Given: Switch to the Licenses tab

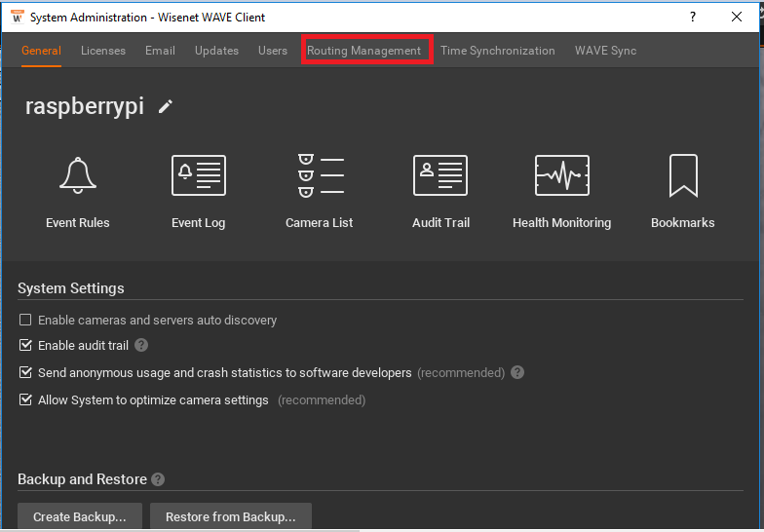Looking at the screenshot, I should [x=103, y=51].
